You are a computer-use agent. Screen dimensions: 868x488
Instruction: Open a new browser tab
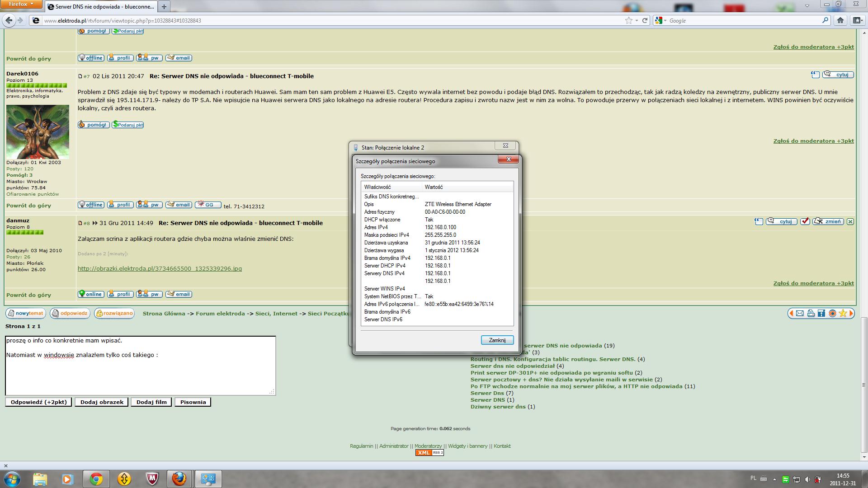click(x=164, y=6)
